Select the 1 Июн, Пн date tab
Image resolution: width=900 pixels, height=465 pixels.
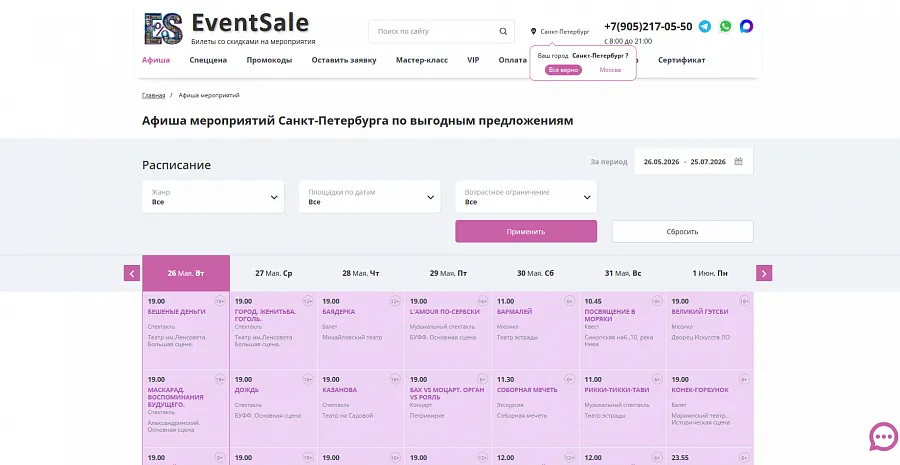point(710,273)
